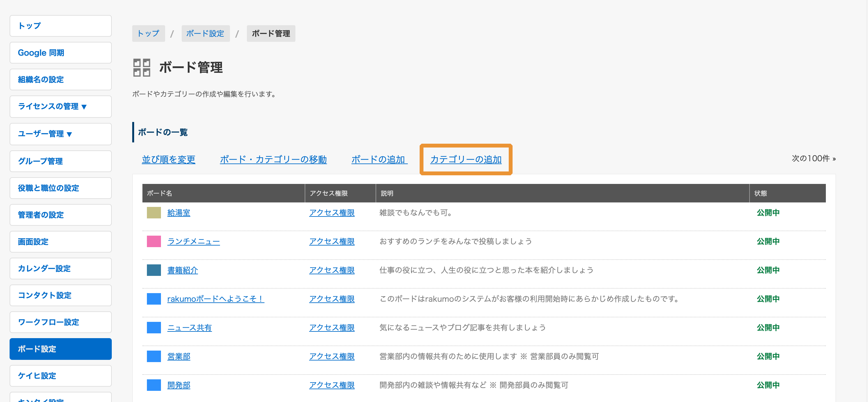Click the blue swatch for ニュース共有
868x402 pixels.
point(154,328)
